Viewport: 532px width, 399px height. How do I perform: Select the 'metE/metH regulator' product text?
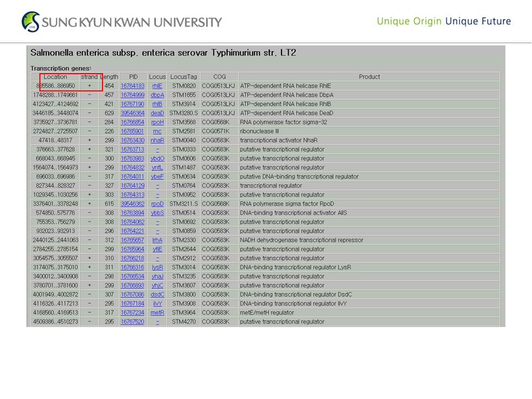[x=267, y=313]
